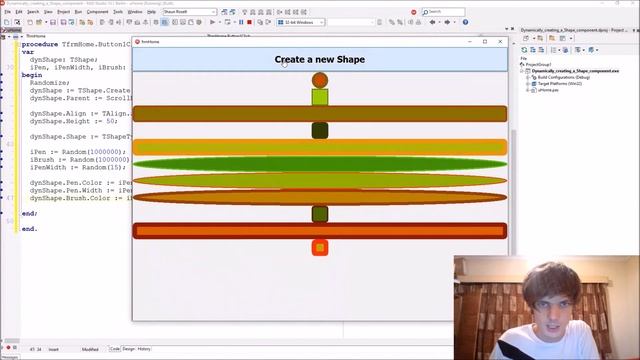Click the Back navigation arrow icon
This screenshot has height=360, width=640.
click(432, 22)
